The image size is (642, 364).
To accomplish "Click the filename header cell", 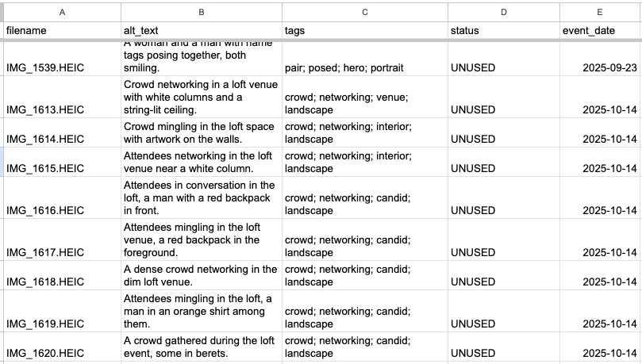I will (x=62, y=31).
